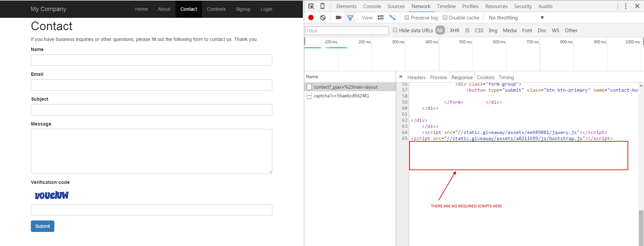Open the Contests nav link
Viewport: 644px width, 246px height.
click(216, 9)
